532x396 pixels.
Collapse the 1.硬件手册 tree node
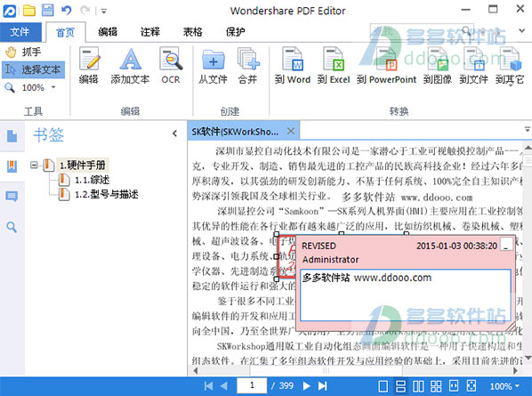tap(34, 166)
